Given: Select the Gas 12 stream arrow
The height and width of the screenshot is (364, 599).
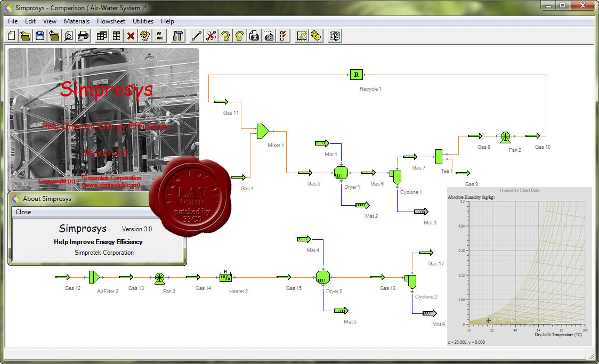Looking at the screenshot, I should [x=63, y=277].
